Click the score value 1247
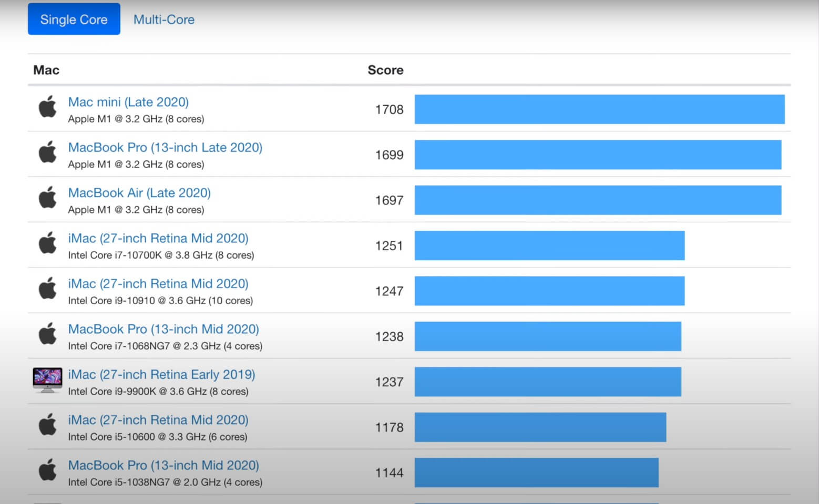 (x=389, y=291)
